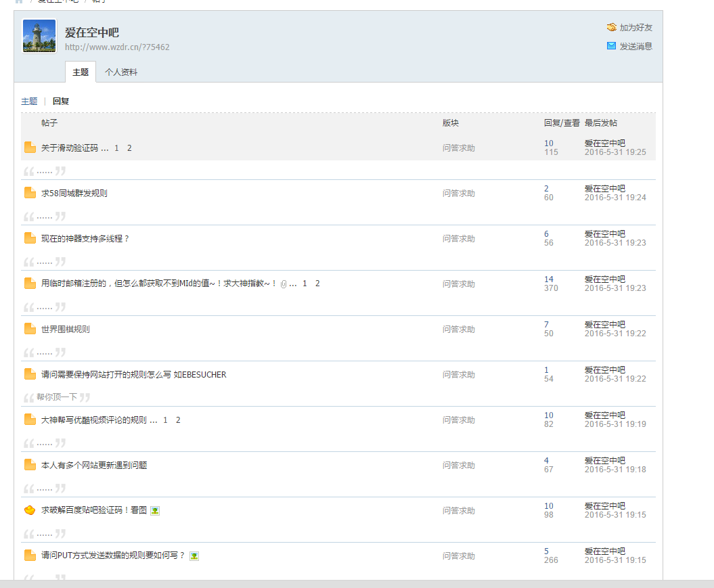Open thread 请问需要保持网站打开的规则怎么写

click(133, 375)
